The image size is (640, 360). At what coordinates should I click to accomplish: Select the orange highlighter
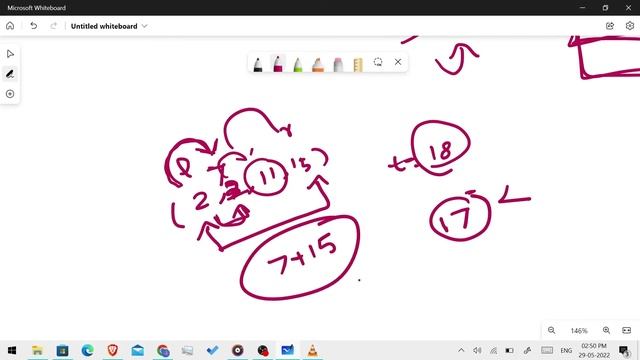pyautogui.click(x=318, y=64)
